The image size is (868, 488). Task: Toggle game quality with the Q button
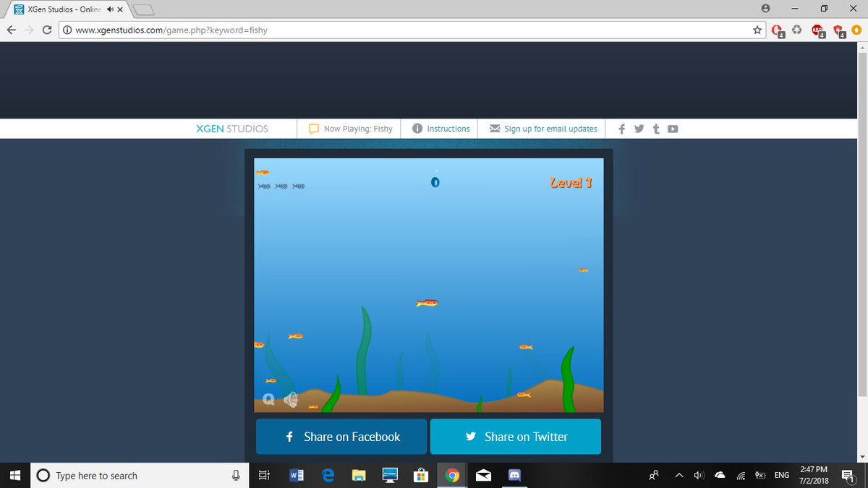268,398
